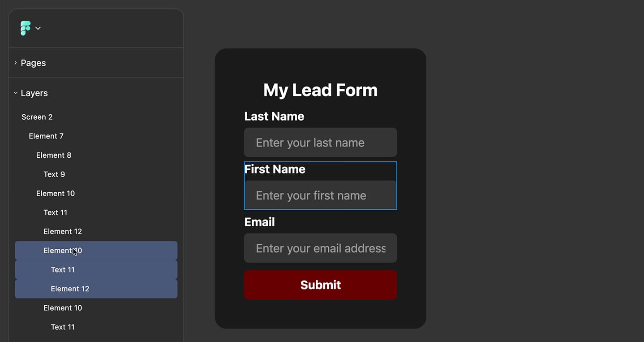This screenshot has width=644, height=342.
Task: Click the First Name label on canvas
Action: 275,169
